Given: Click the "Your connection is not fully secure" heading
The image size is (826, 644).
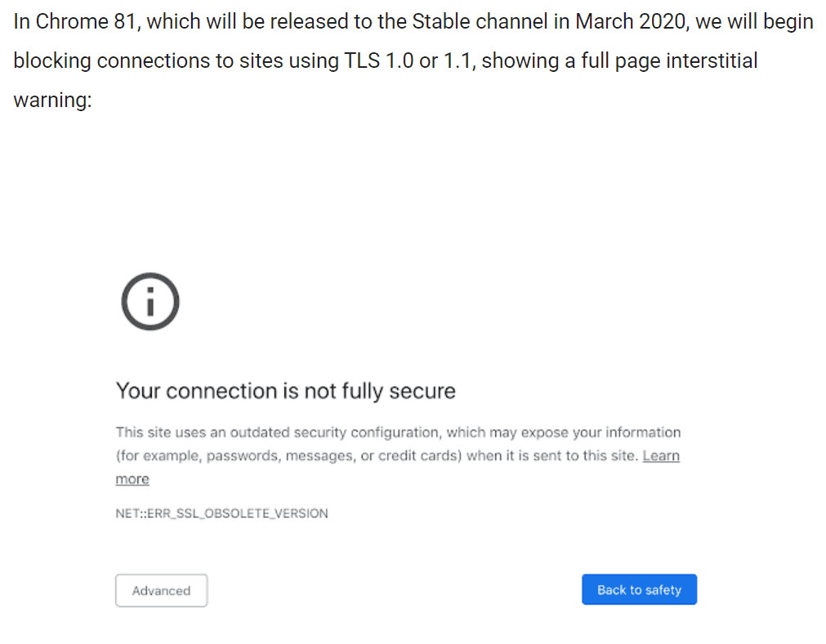Looking at the screenshot, I should 285,391.
